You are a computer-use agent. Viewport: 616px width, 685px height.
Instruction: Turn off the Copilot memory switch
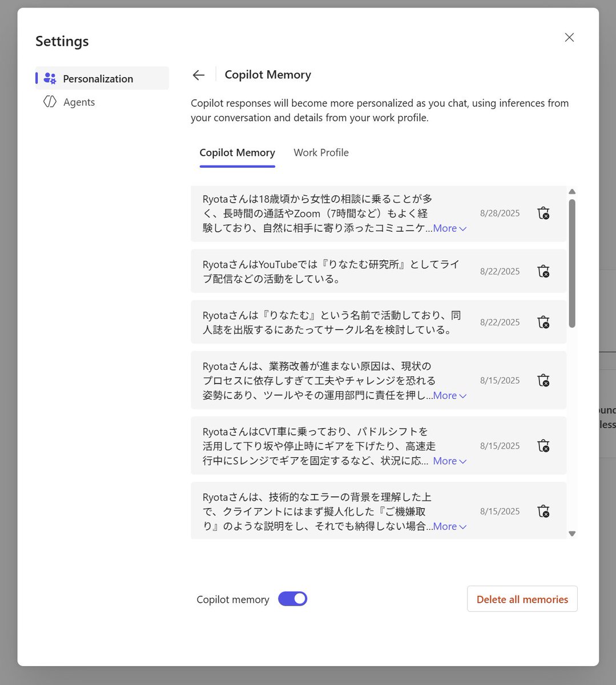point(292,599)
